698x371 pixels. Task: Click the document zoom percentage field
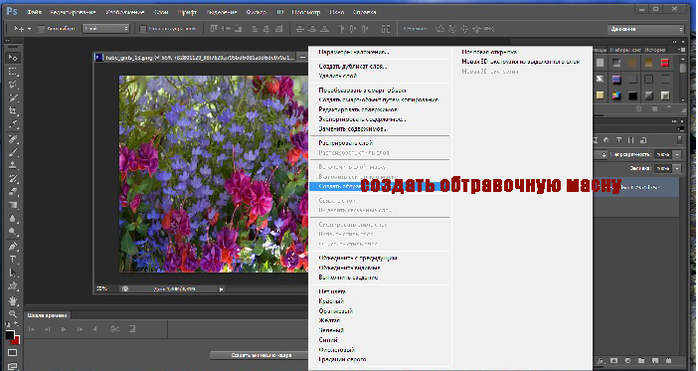[x=102, y=289]
